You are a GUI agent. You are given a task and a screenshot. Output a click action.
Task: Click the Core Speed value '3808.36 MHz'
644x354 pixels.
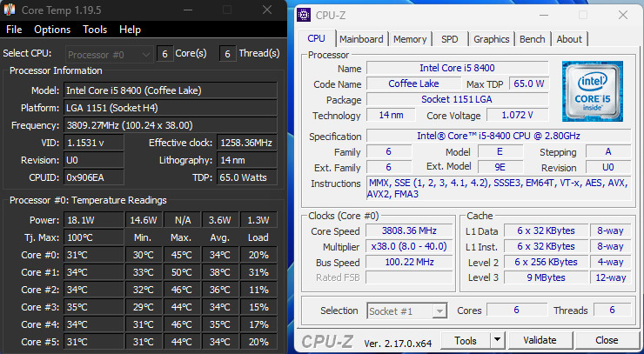tap(409, 230)
